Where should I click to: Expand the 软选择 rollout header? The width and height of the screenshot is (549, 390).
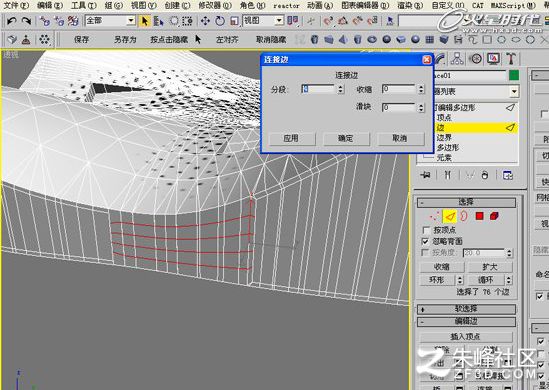pyautogui.click(x=466, y=309)
